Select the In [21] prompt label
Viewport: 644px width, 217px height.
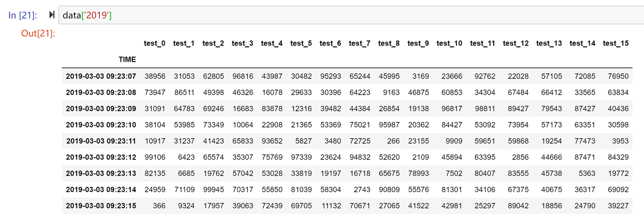23,15
